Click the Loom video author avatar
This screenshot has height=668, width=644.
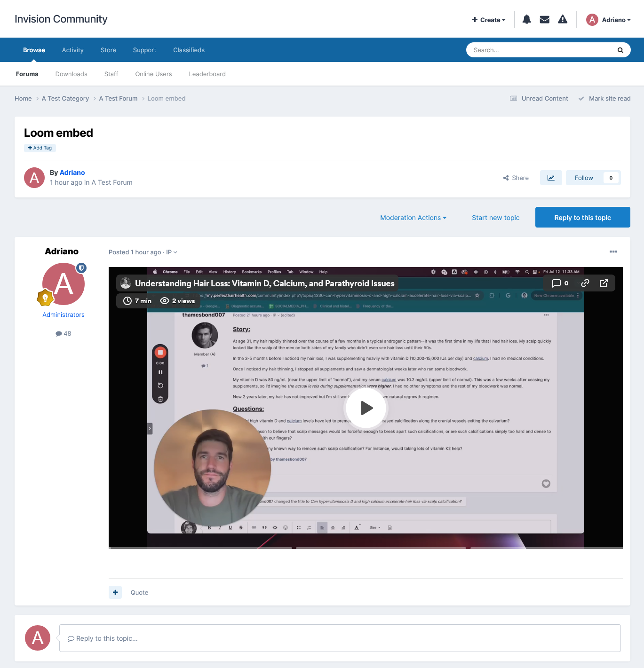coord(126,283)
